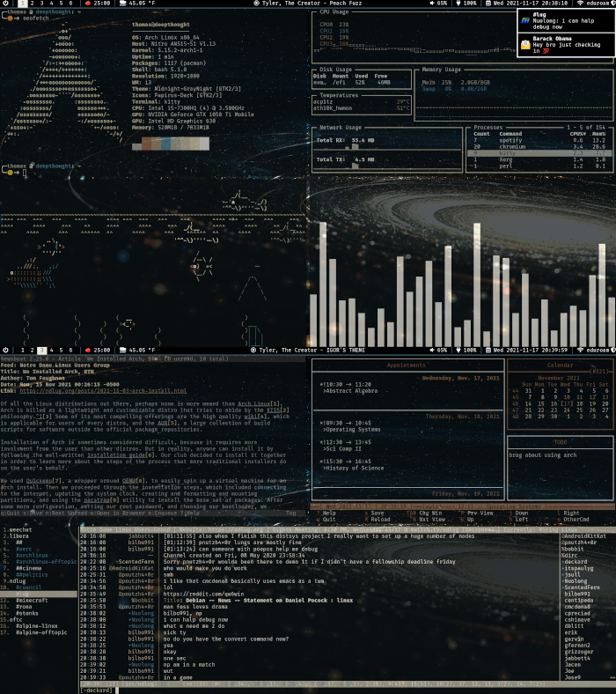Click power icon in bar showing Peach Fuzz

point(5,4)
